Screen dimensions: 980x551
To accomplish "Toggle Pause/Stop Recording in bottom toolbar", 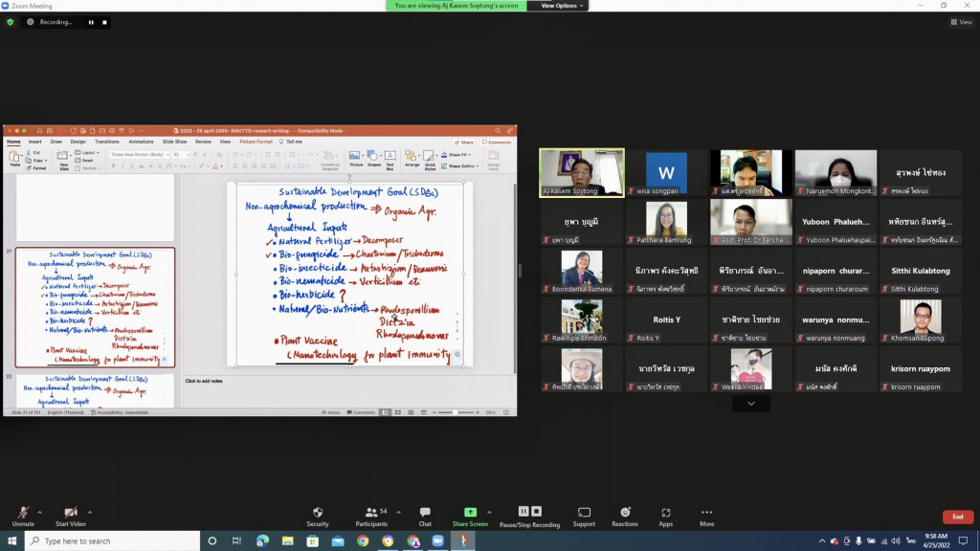I will [x=529, y=514].
